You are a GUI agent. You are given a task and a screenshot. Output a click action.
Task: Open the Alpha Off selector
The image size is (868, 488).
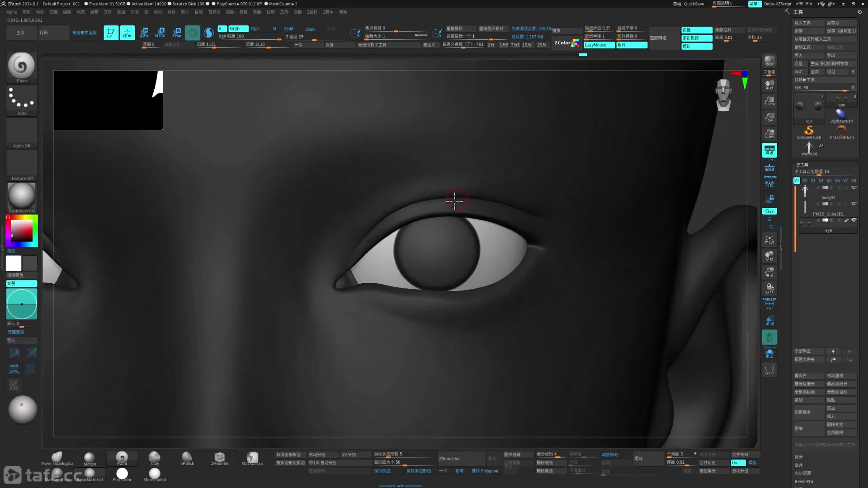point(22,133)
